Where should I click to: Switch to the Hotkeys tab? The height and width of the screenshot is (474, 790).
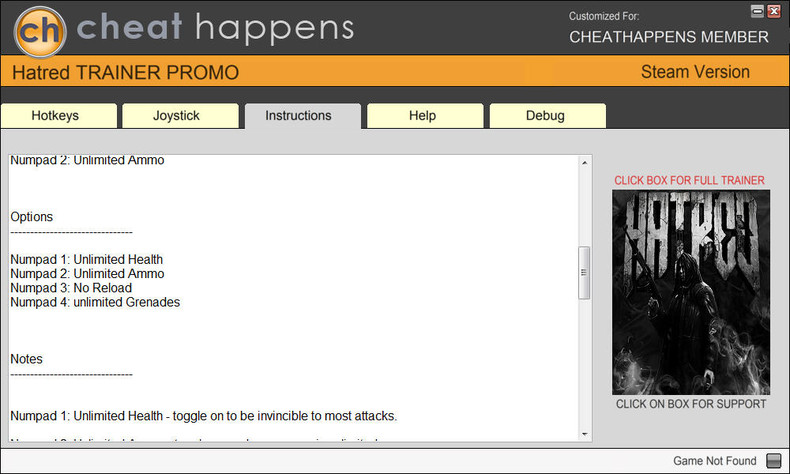59,116
